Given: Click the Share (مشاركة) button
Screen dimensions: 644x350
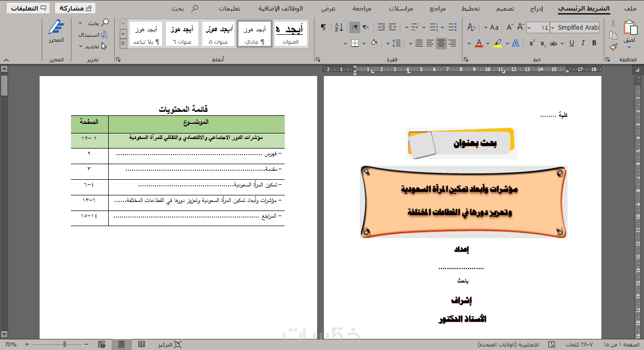Looking at the screenshot, I should (75, 8).
